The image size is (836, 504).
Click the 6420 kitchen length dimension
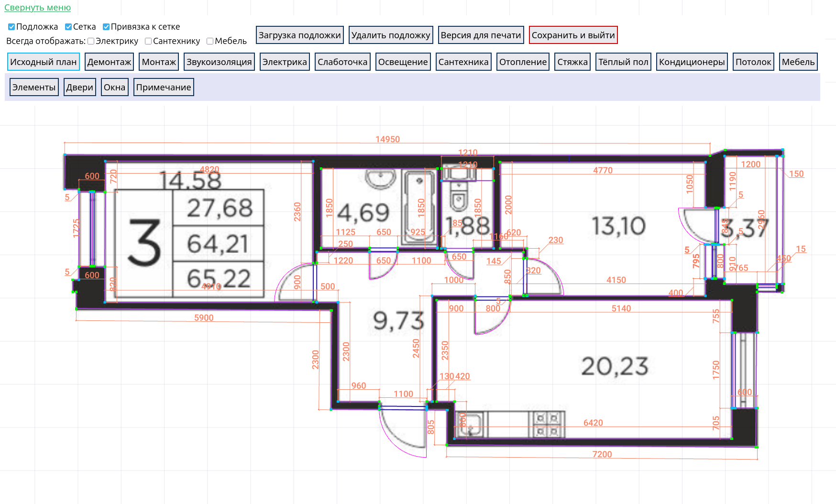pyautogui.click(x=593, y=423)
